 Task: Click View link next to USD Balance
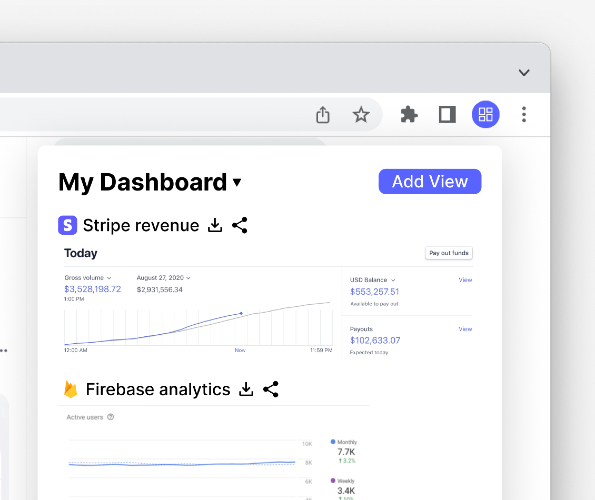(x=465, y=280)
